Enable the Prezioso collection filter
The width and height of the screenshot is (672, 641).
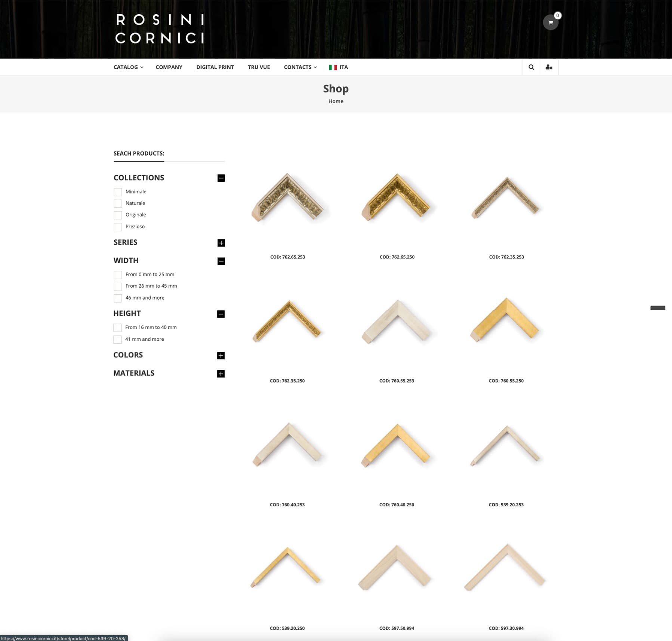coord(118,227)
